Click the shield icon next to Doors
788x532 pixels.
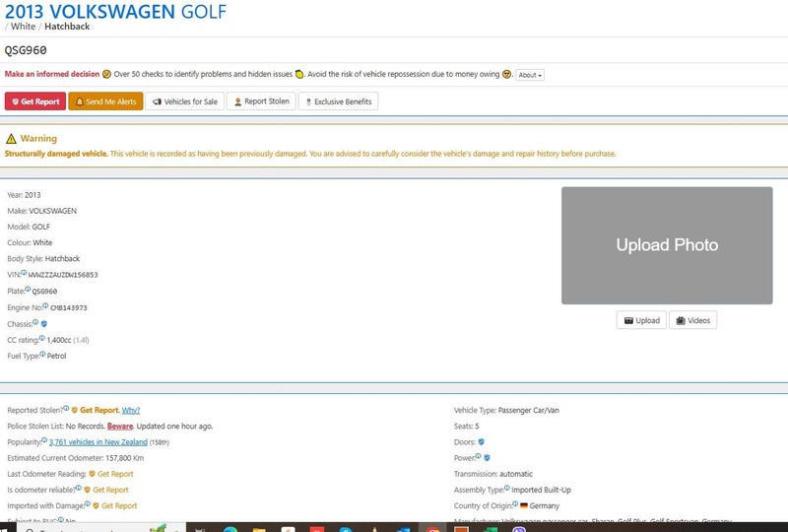[x=481, y=441]
